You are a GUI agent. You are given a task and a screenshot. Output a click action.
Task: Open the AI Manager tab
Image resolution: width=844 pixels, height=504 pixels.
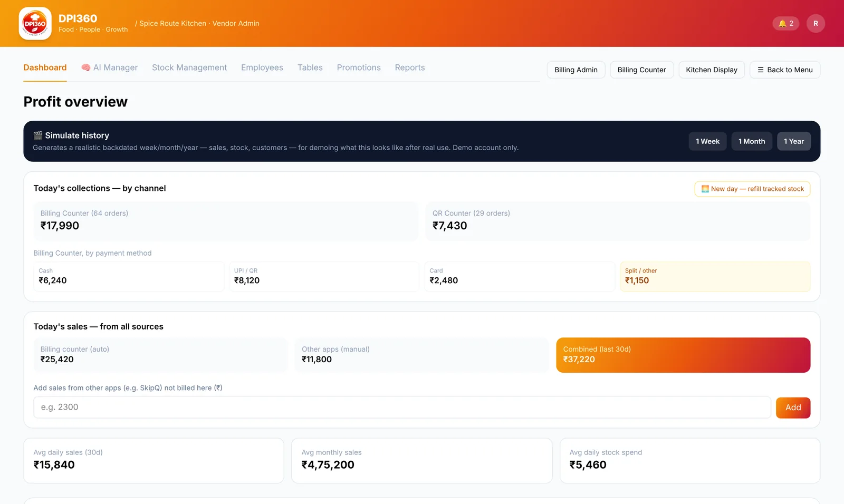(110, 67)
